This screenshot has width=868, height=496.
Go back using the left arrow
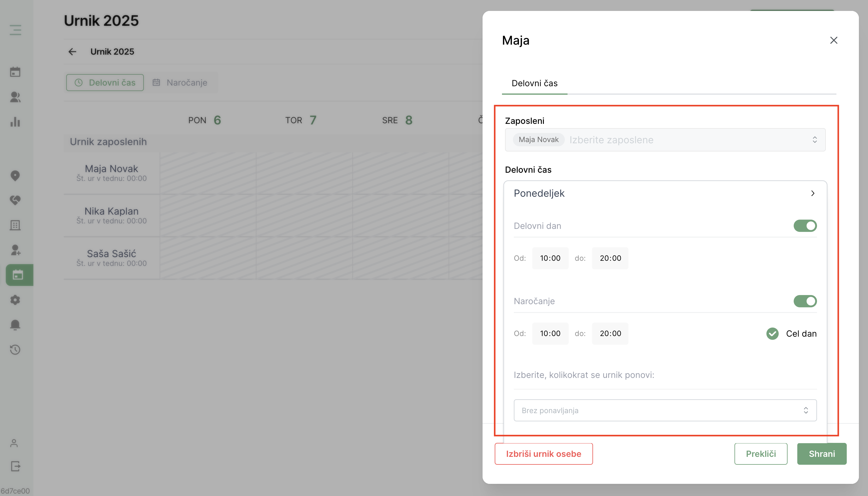click(72, 52)
